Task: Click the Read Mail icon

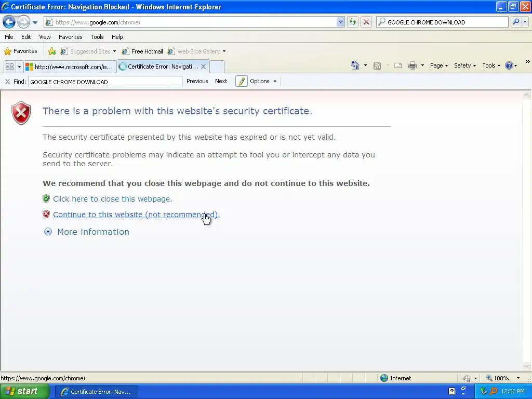Action: 398,65
